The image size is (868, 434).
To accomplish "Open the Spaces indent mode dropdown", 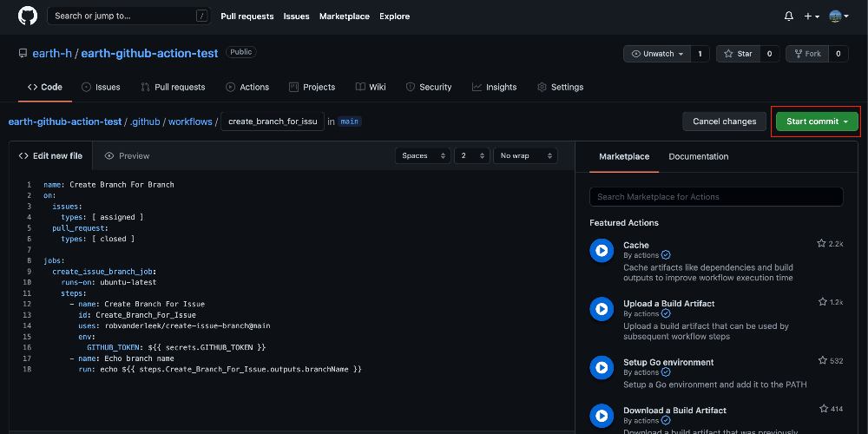I will point(423,156).
